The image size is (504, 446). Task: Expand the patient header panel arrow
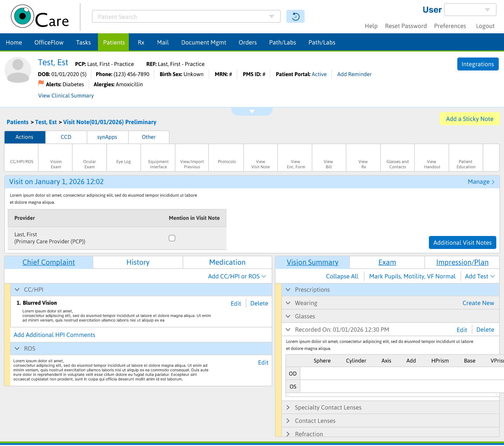252,111
